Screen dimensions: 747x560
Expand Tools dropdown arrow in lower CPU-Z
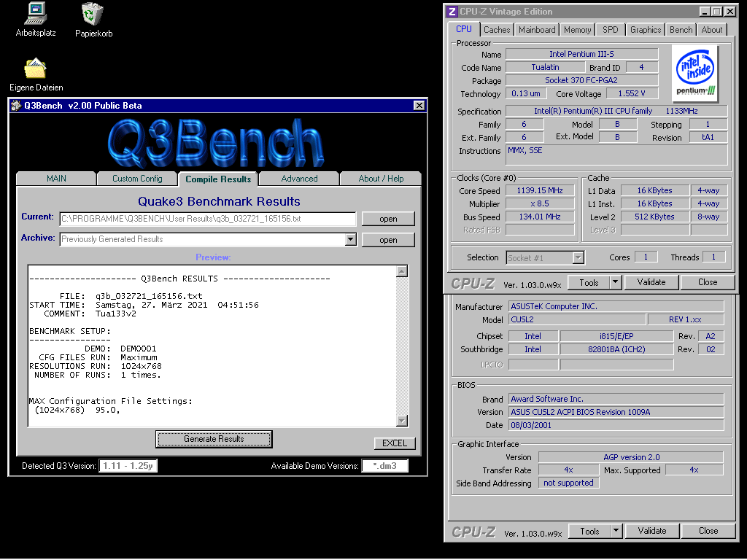click(x=616, y=531)
